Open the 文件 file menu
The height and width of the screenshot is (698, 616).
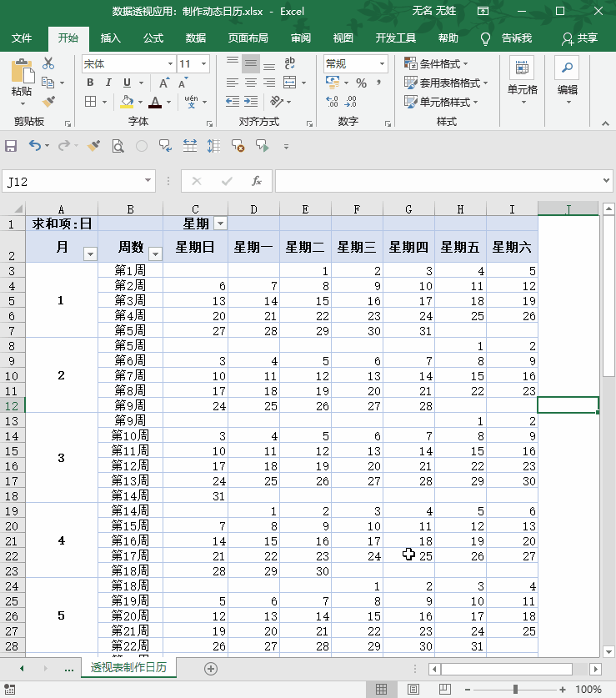coord(22,38)
